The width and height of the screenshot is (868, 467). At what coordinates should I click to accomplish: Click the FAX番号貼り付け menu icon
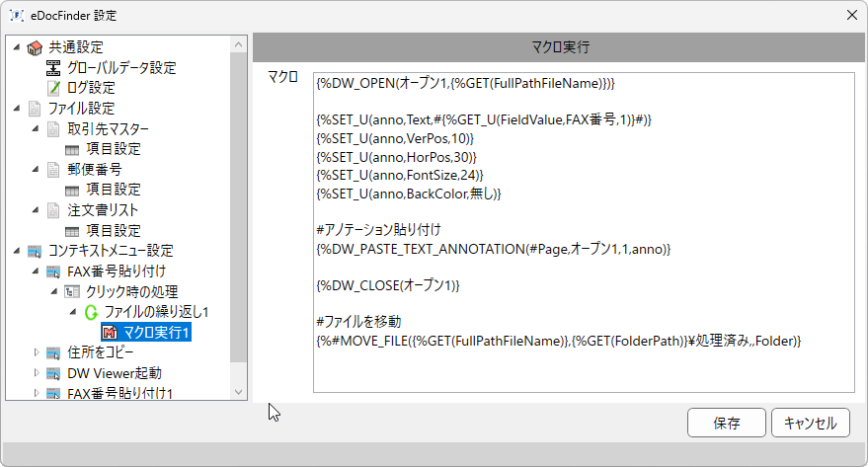tap(53, 272)
